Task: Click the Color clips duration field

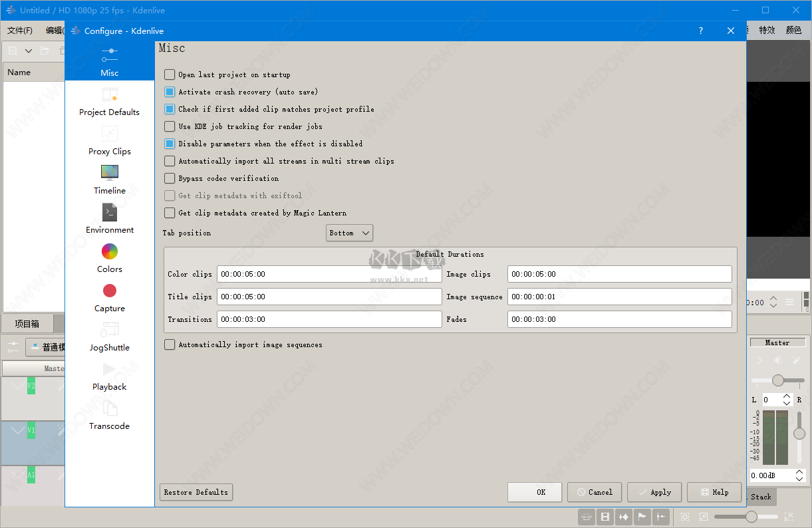Action: pyautogui.click(x=329, y=274)
